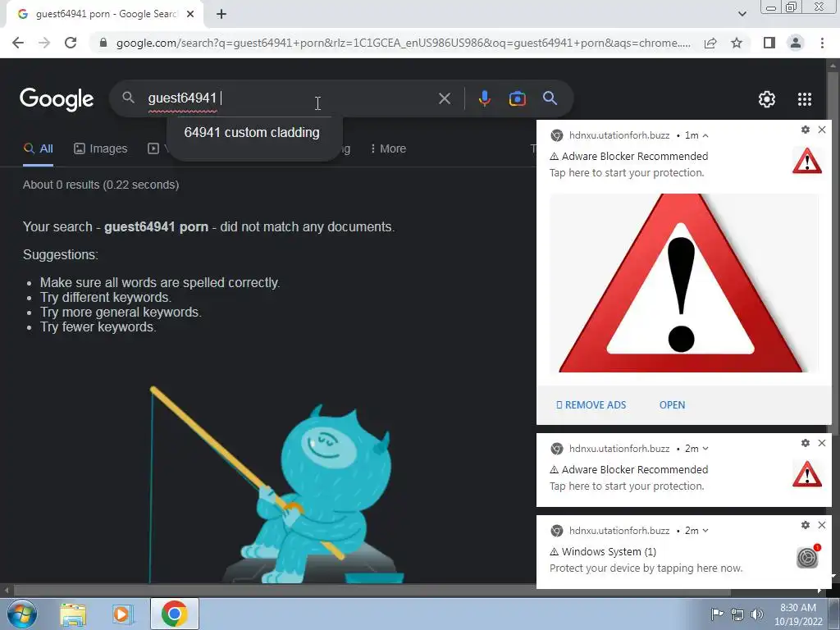Open a new tab with the plus button
Image resolution: width=840 pixels, height=630 pixels.
pos(221,14)
